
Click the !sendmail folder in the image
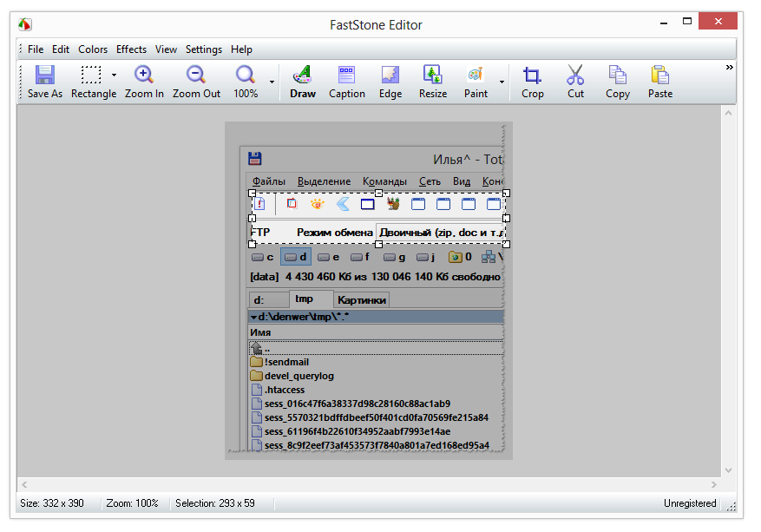pos(279,362)
